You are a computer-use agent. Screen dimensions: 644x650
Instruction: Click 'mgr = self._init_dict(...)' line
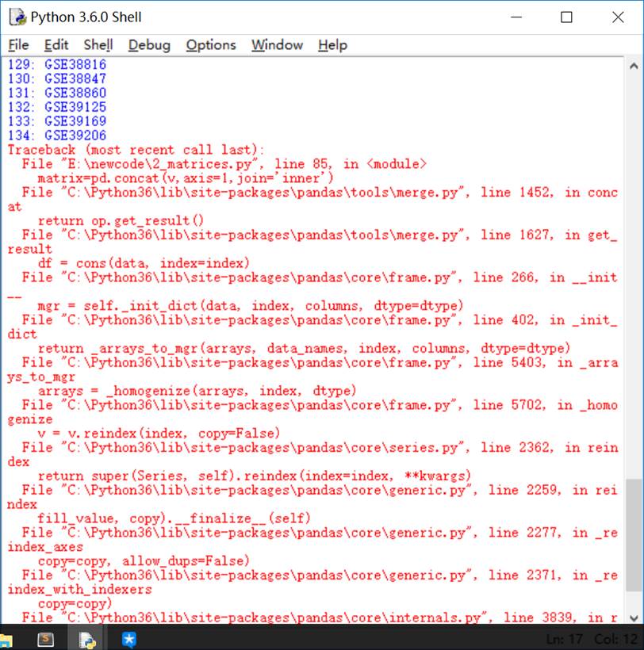click(x=251, y=305)
